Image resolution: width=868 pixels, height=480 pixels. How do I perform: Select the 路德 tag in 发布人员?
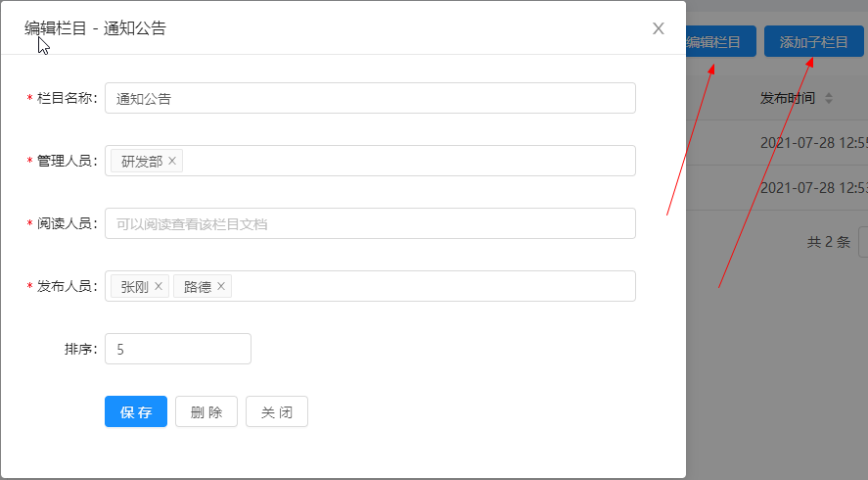198,287
